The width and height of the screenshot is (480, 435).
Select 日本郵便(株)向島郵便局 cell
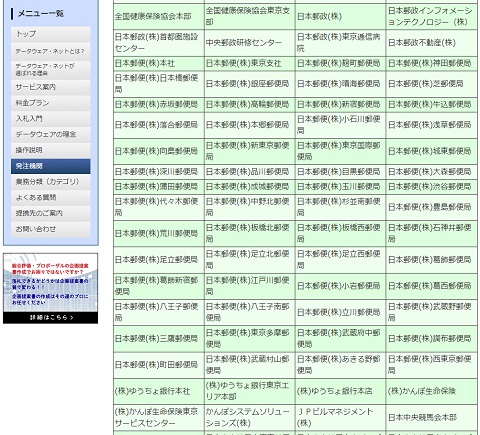point(159,151)
